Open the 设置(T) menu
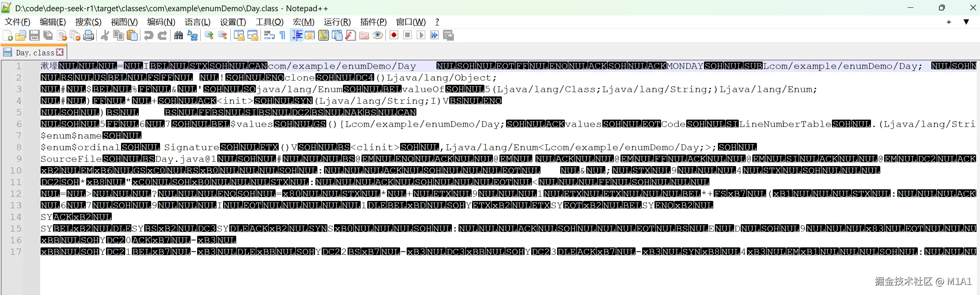The height and width of the screenshot is (295, 980). pyautogui.click(x=233, y=22)
